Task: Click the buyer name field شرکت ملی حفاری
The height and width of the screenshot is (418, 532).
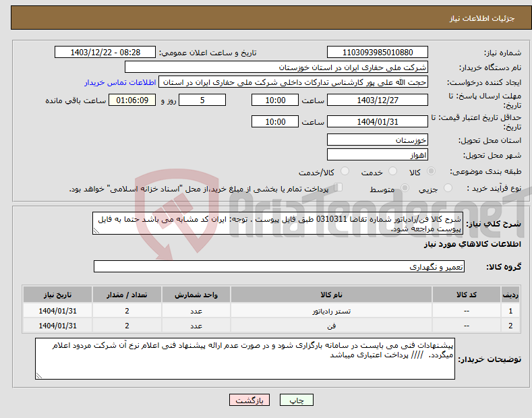Action: [x=276, y=67]
